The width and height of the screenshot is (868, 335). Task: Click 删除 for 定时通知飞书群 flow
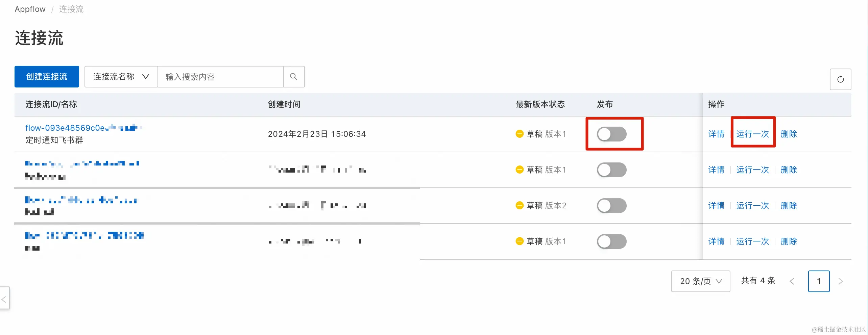789,134
